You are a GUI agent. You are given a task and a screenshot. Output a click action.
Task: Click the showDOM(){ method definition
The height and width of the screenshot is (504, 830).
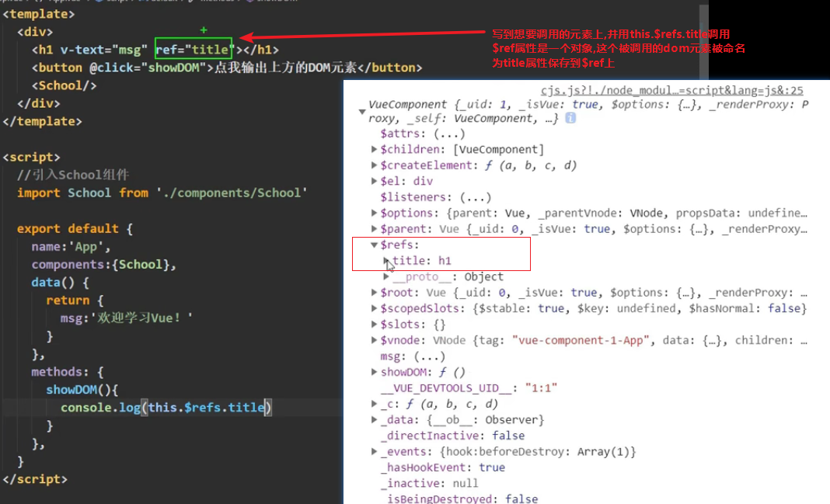[82, 390]
